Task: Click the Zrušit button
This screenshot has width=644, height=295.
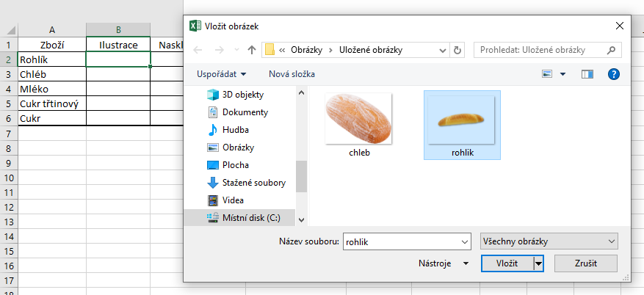Action: (586, 263)
